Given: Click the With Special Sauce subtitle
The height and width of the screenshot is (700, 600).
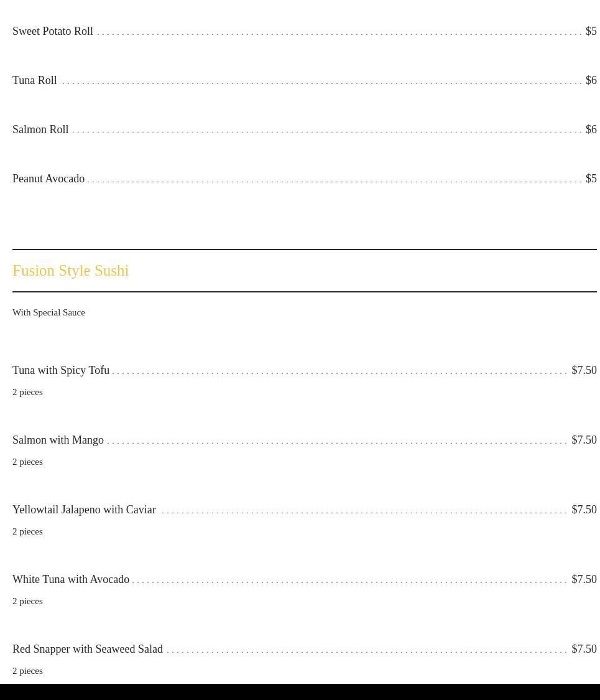Looking at the screenshot, I should [48, 312].
